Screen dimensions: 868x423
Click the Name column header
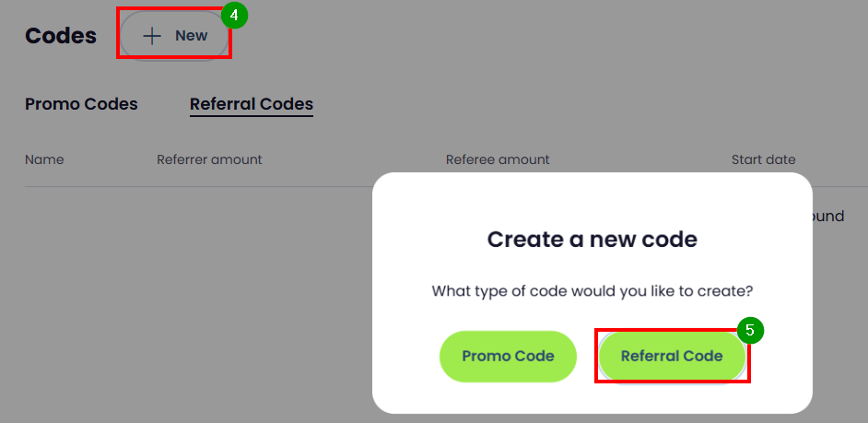point(44,159)
